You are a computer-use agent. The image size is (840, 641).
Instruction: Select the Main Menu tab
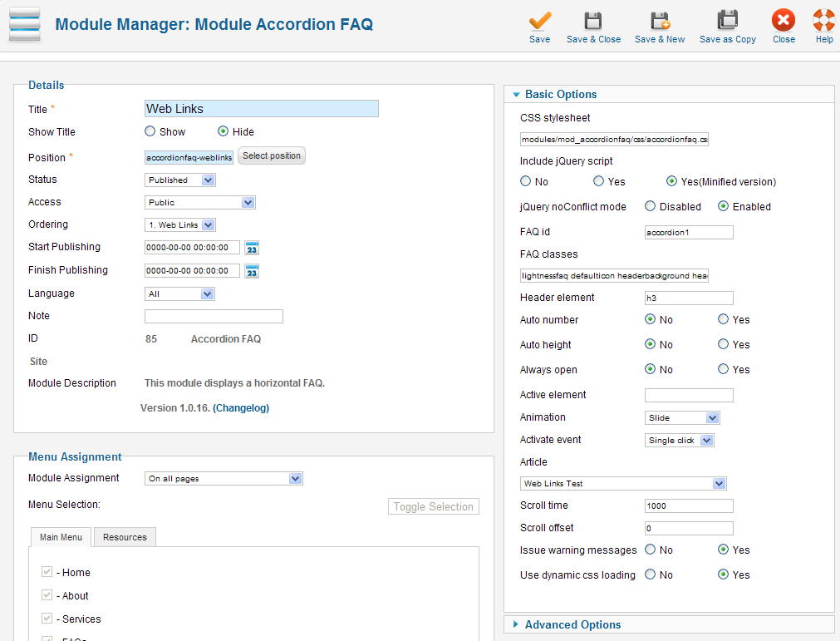click(x=60, y=536)
